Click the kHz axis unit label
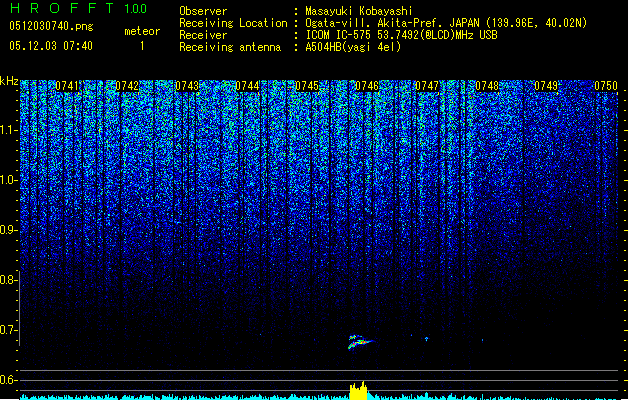The height and width of the screenshot is (400, 629). 9,81
